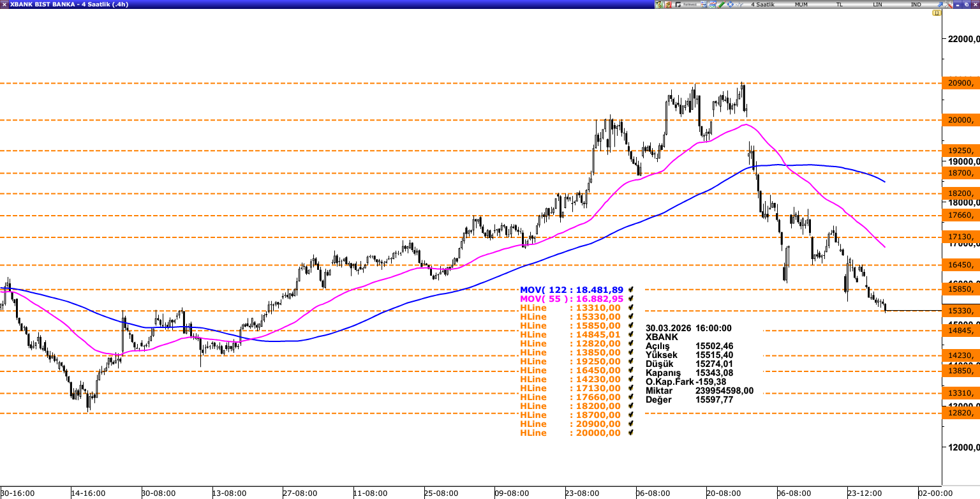Open the MUM chart type selector
The width and height of the screenshot is (980, 499).
coord(801,4)
